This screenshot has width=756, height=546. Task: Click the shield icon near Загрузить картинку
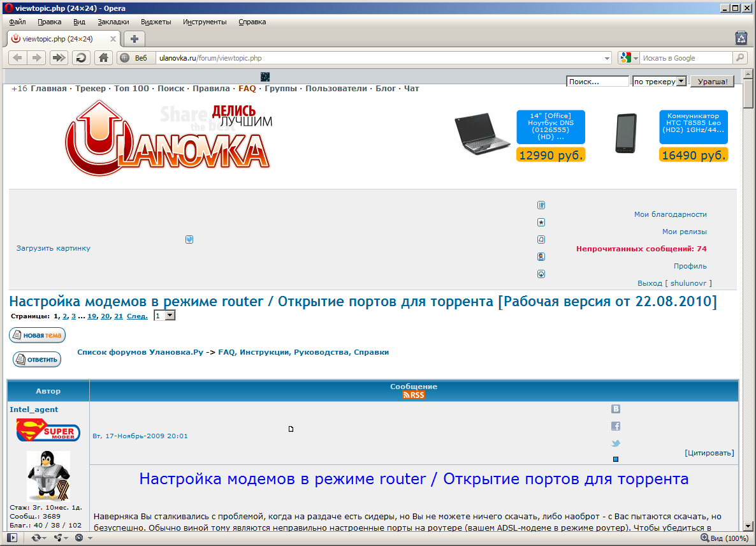tap(189, 239)
